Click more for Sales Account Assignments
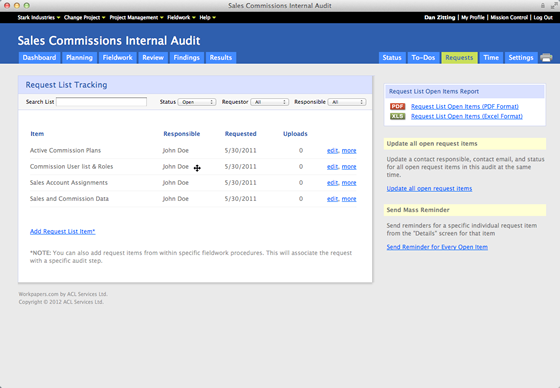Image resolution: width=560 pixels, height=388 pixels. (x=349, y=183)
